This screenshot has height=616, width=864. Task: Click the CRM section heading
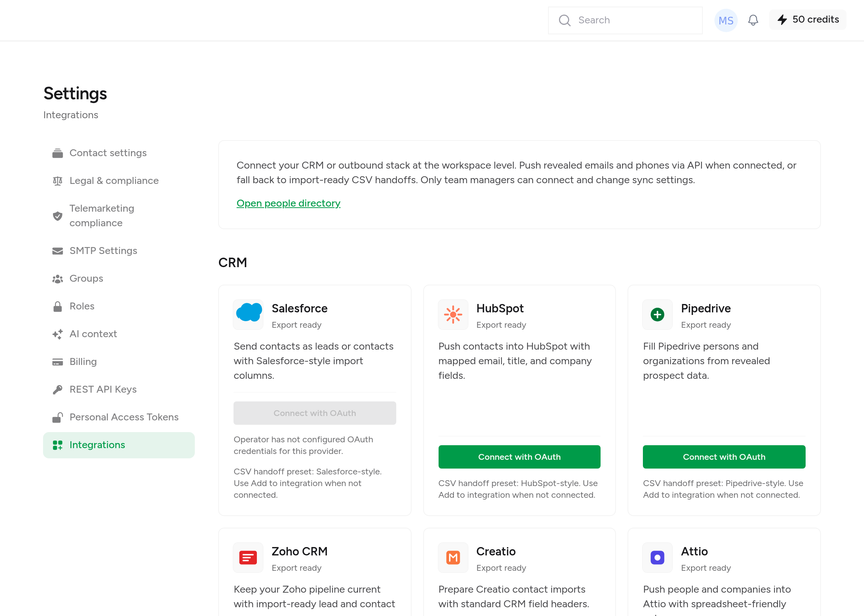coord(232,262)
